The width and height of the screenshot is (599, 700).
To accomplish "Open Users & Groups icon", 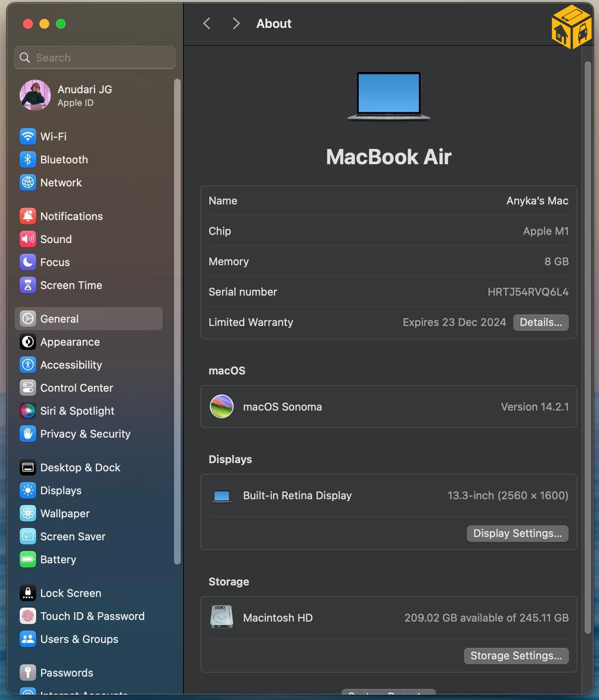I will pos(28,639).
